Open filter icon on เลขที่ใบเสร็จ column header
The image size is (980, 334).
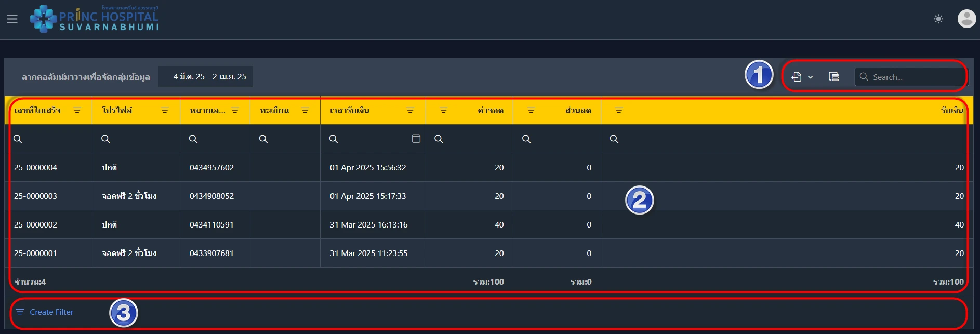tap(77, 110)
